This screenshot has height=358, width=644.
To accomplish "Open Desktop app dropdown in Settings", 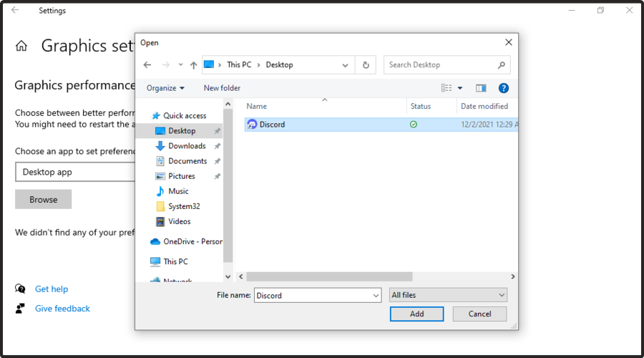I will 75,172.
